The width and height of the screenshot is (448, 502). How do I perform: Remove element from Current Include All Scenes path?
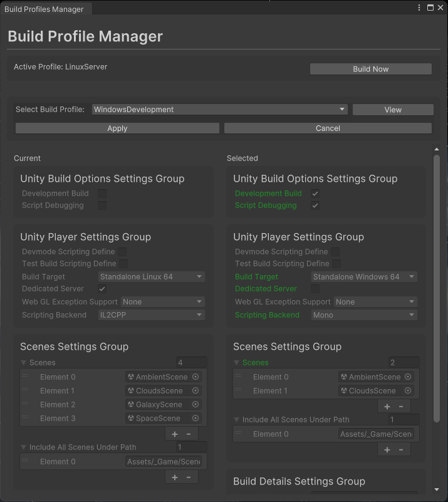coord(189,477)
